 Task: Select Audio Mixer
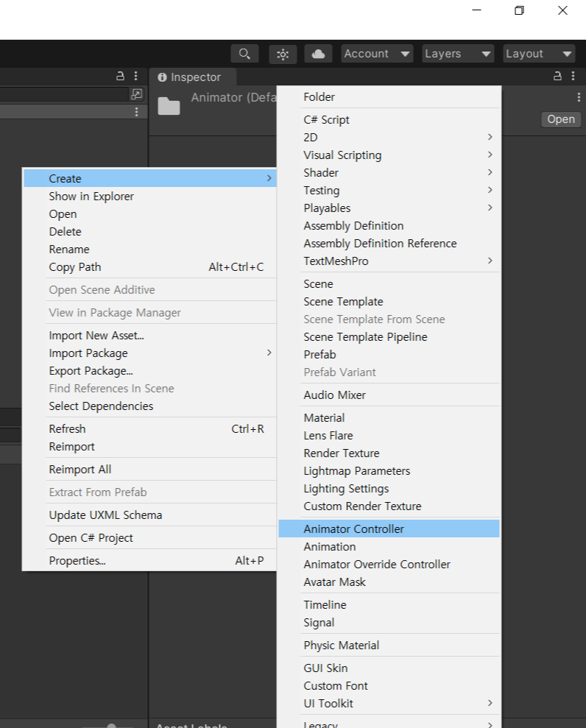pos(389,395)
